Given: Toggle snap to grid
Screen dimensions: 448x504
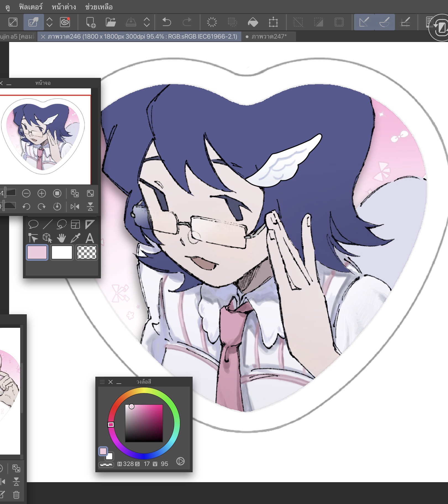Looking at the screenshot, I should point(405,22).
